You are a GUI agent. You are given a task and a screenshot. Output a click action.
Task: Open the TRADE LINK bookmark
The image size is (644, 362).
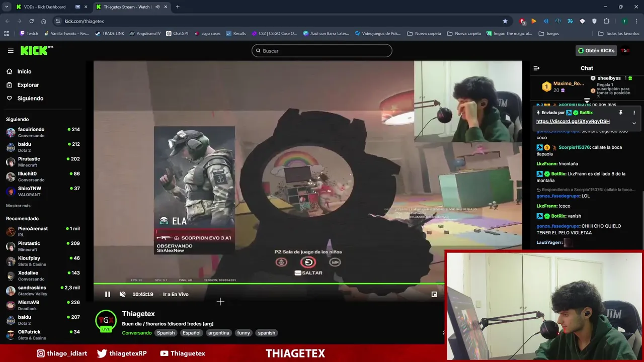tap(109, 34)
